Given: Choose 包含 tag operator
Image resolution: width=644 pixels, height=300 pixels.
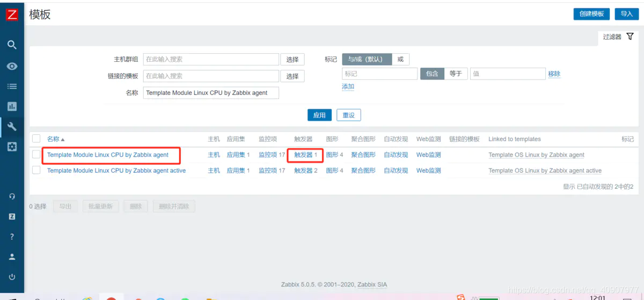Looking at the screenshot, I should (432, 74).
